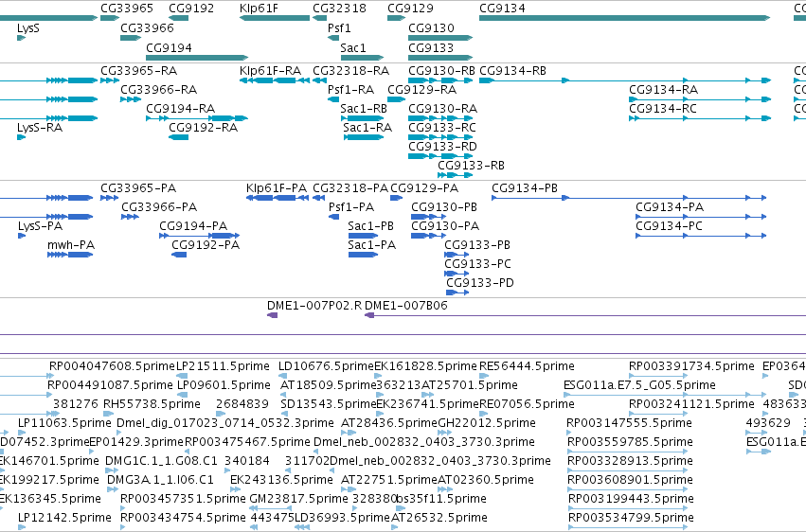Screen dimensions: 806x532
Task: Select the CG9130-RB transcript label
Action: pyautogui.click(x=441, y=70)
